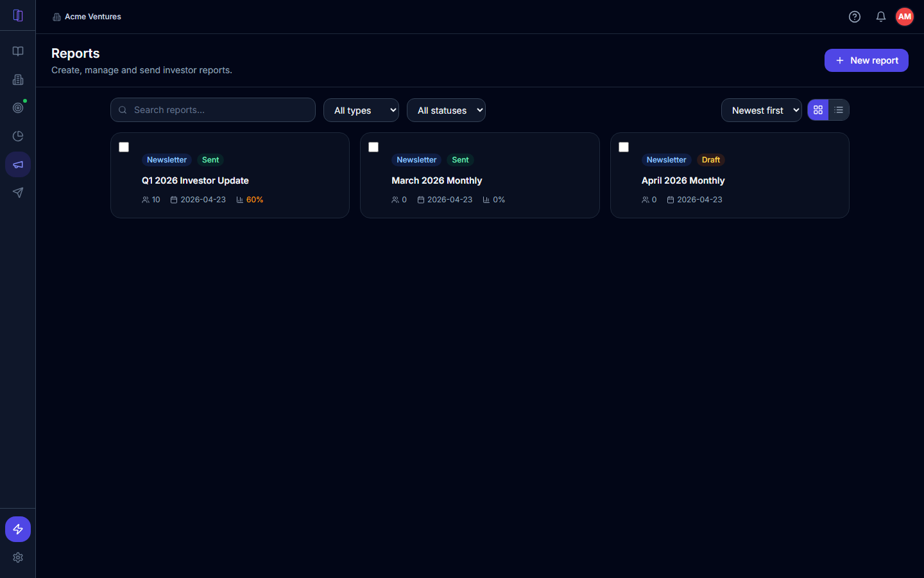924x578 pixels.
Task: Click Newsletter tag on March 2026 Monthly
Action: coord(416,160)
